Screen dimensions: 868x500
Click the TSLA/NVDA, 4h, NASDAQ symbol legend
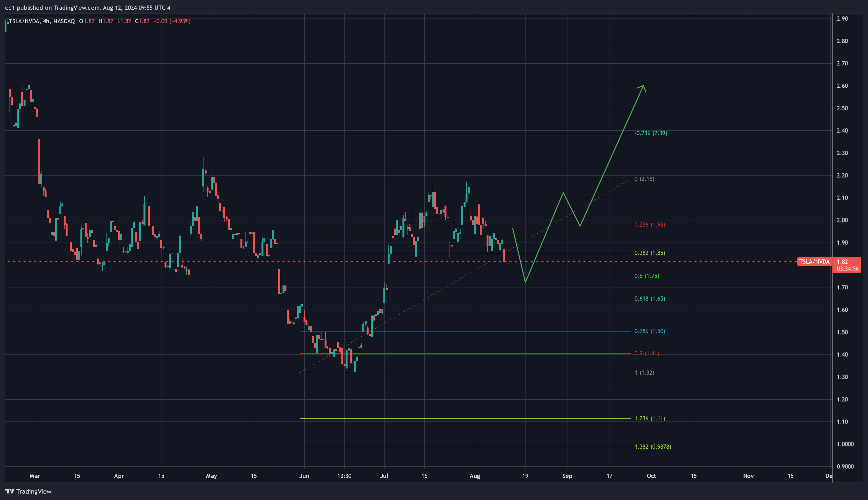[41, 21]
